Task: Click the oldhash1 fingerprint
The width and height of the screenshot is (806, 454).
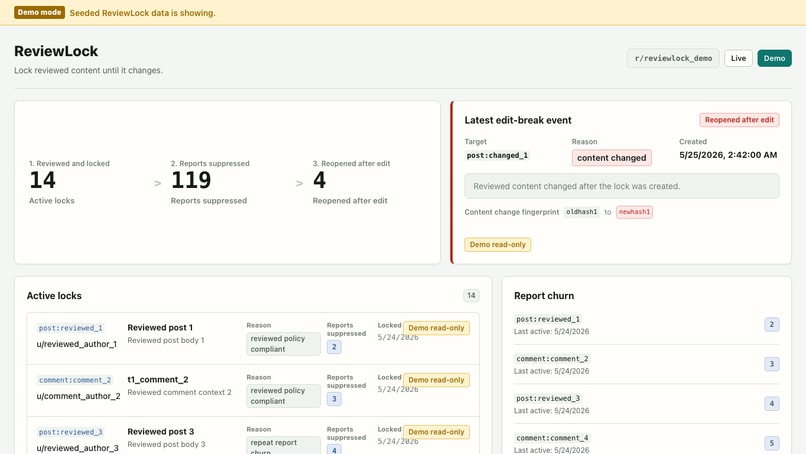Action: pos(581,212)
